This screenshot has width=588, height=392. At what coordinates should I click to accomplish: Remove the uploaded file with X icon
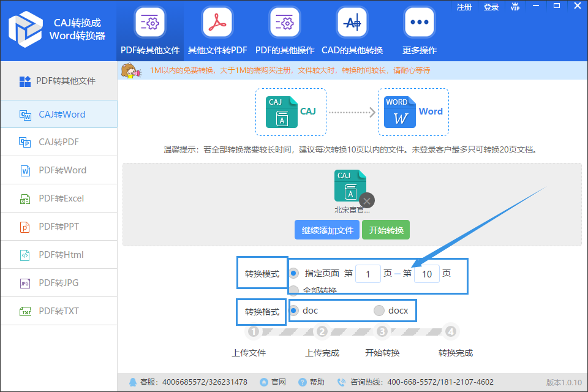pyautogui.click(x=367, y=201)
